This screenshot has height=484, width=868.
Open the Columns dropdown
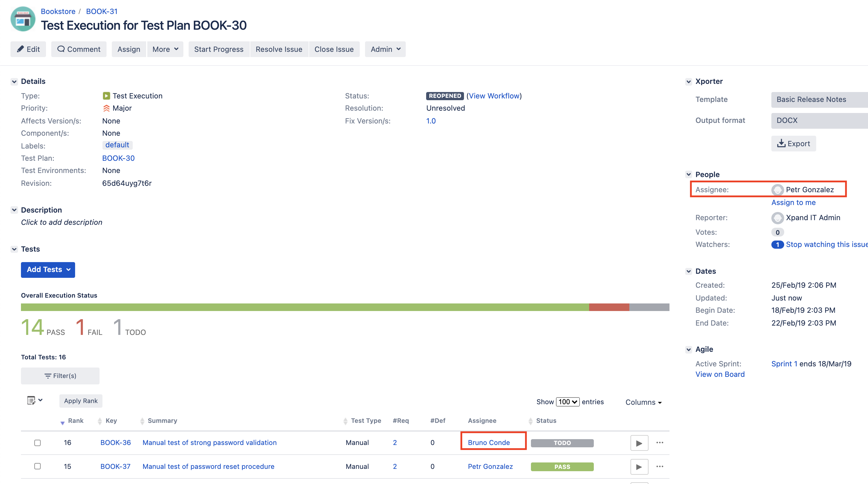pos(644,402)
